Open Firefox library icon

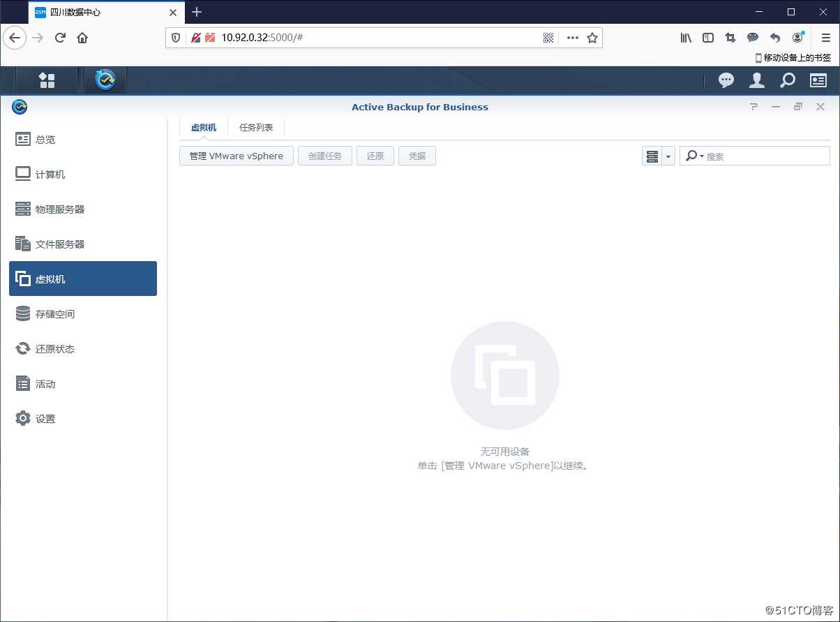pos(686,38)
